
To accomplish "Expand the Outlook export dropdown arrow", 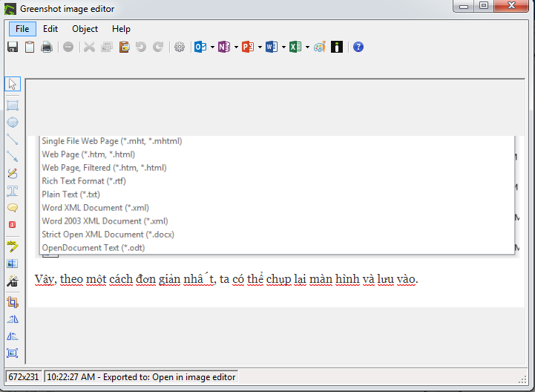I will (x=212, y=47).
